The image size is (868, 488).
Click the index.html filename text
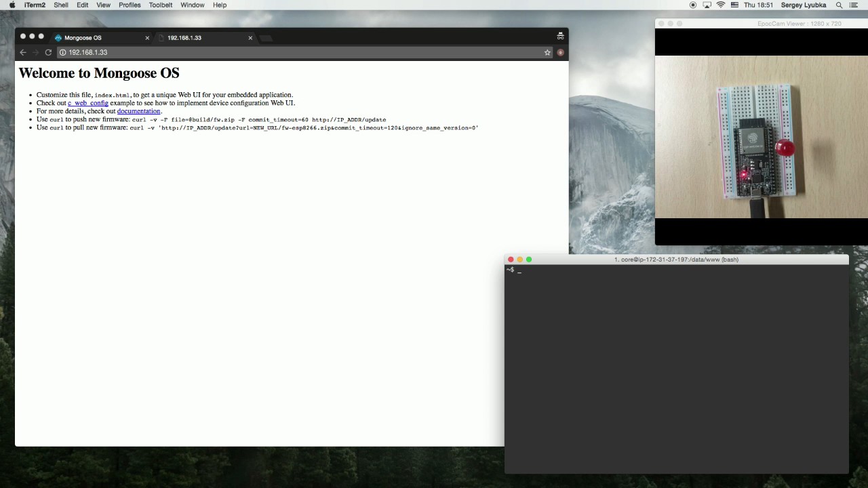pos(112,95)
